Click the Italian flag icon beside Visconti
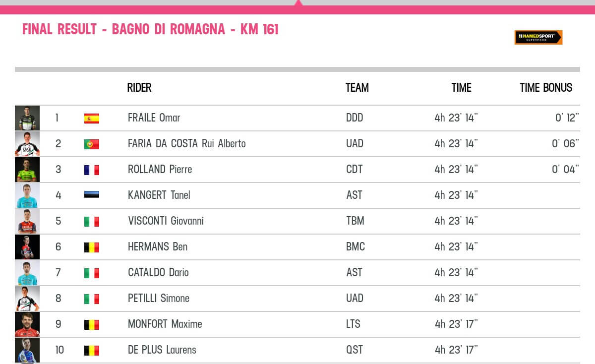 92,222
